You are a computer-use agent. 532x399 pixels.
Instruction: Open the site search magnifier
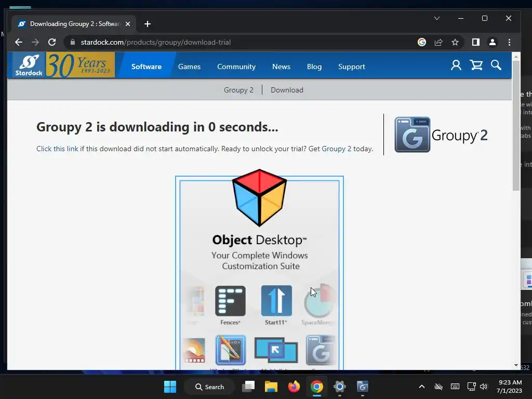click(496, 65)
